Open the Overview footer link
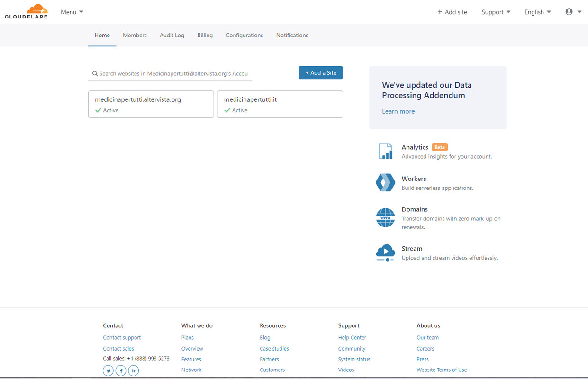Image resolution: width=588 pixels, height=379 pixels. [192, 349]
